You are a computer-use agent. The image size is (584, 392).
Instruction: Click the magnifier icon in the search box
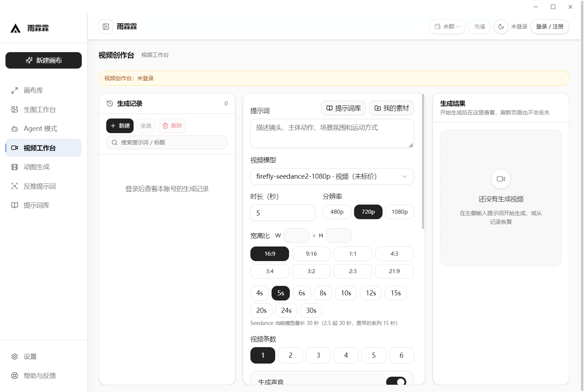click(115, 143)
